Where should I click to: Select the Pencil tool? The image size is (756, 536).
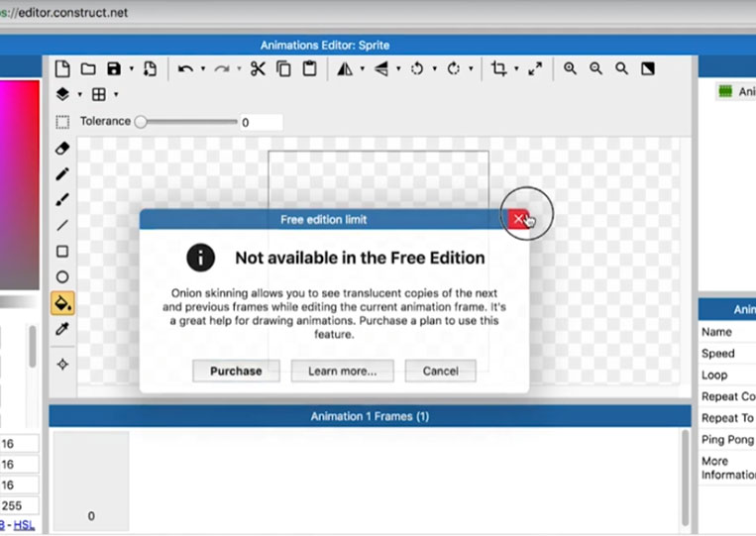62,174
